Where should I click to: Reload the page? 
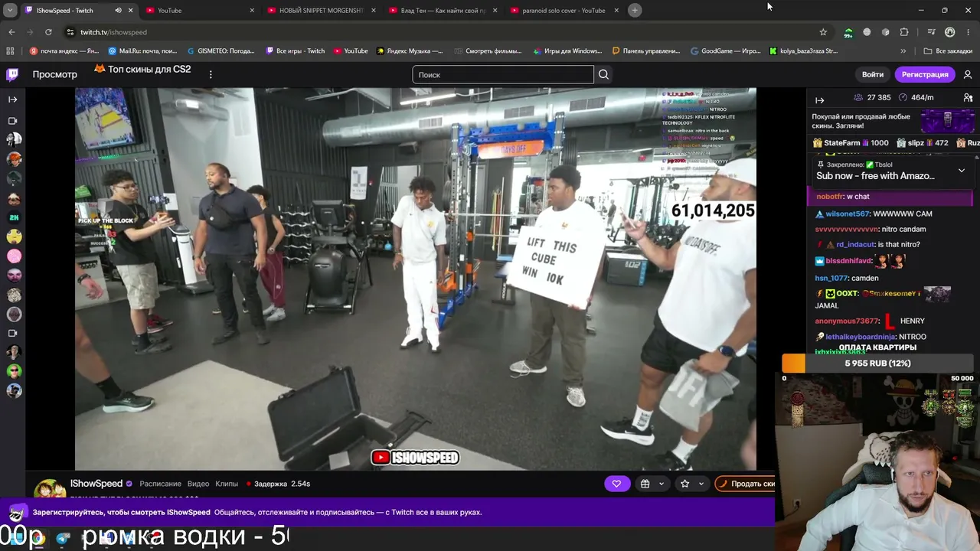48,32
